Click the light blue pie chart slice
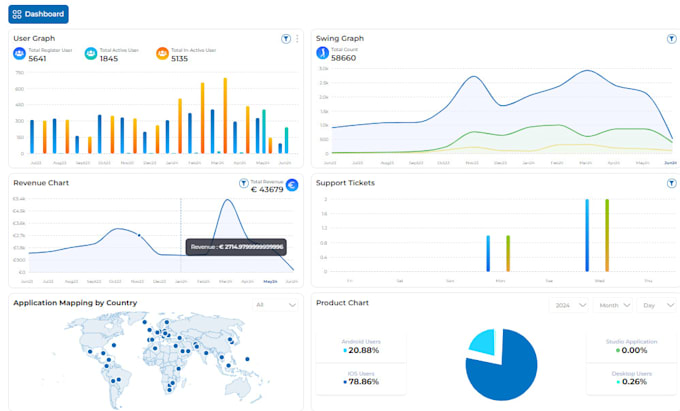Image resolution: width=680 pixels, height=411 pixels. pos(484,341)
